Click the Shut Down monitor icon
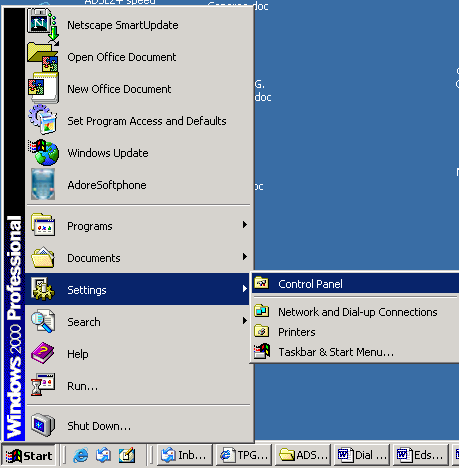The height and width of the screenshot is (469, 460). pos(43,425)
